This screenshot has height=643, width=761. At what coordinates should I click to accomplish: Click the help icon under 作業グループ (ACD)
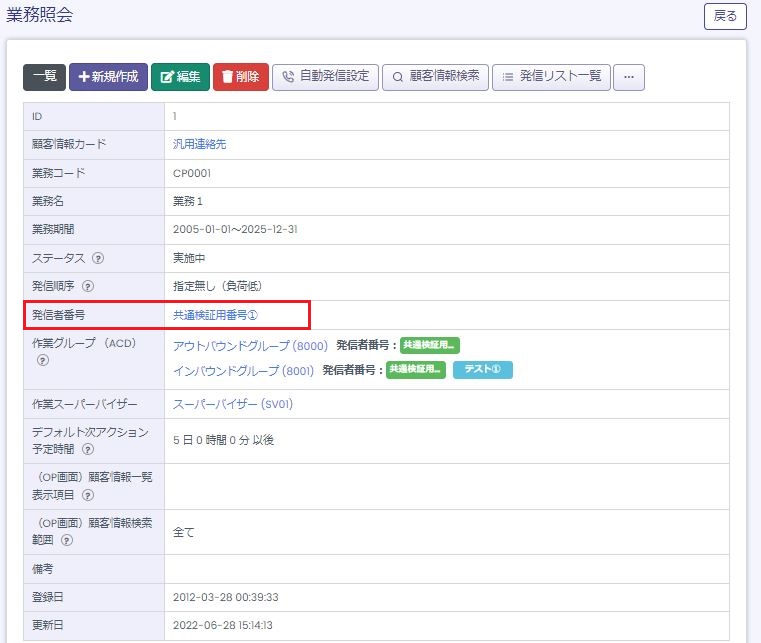coord(43,361)
